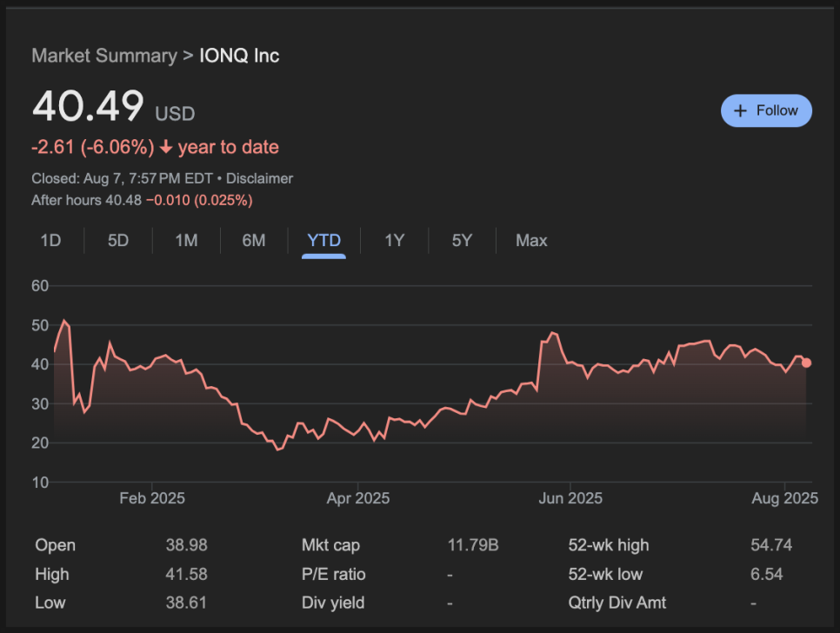Click the Closed Aug 7 timestamp text

(122, 178)
